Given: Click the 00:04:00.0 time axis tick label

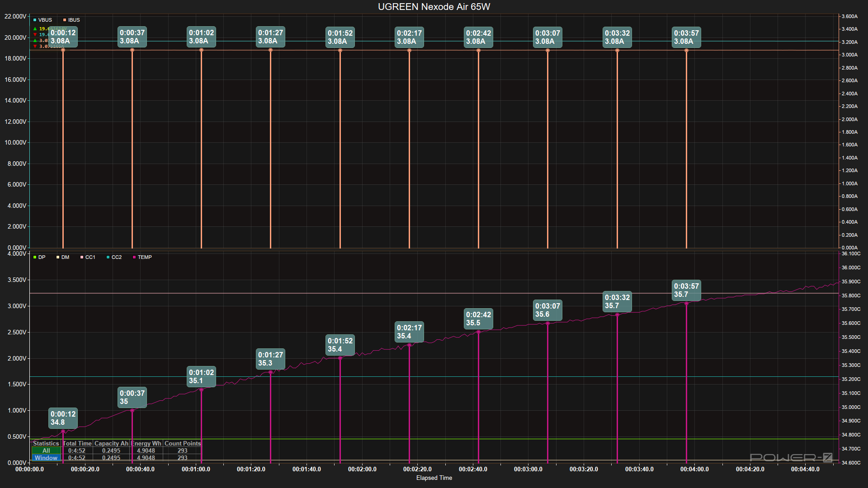Looking at the screenshot, I should tap(694, 469).
